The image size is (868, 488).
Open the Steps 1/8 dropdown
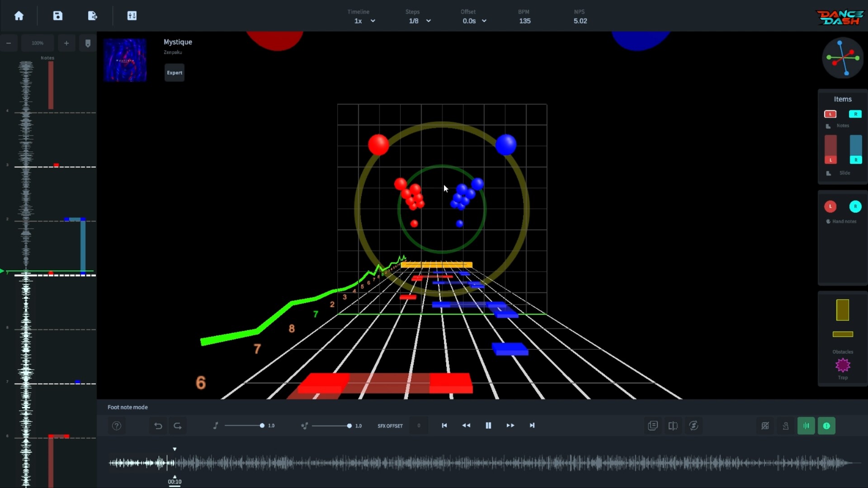(419, 21)
